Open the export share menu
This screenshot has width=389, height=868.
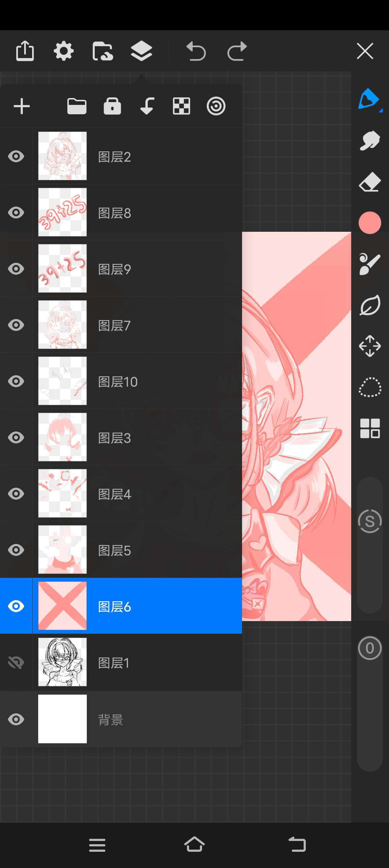tap(25, 51)
